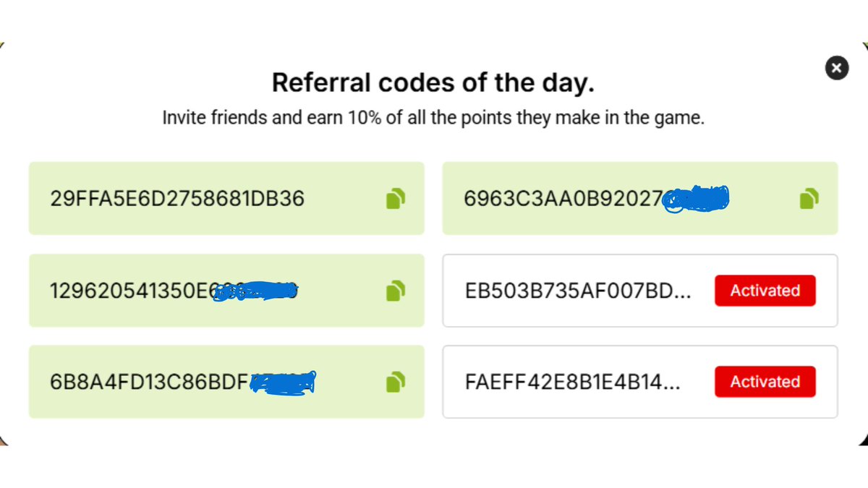Click the Activated badge beside EB503B735AF007BD
The width and height of the screenshot is (868, 488).
[765, 291]
